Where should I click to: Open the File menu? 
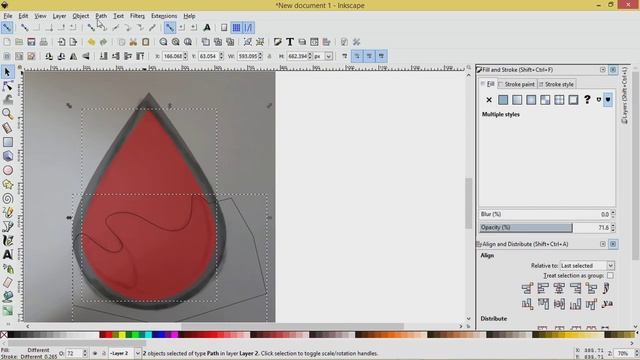coord(8,16)
